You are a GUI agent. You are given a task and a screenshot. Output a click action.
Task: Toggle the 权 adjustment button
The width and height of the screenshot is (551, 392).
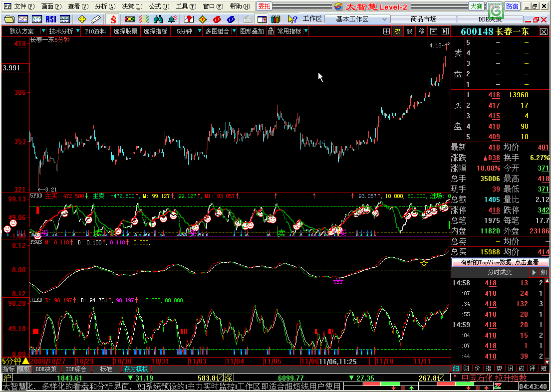tap(397, 31)
